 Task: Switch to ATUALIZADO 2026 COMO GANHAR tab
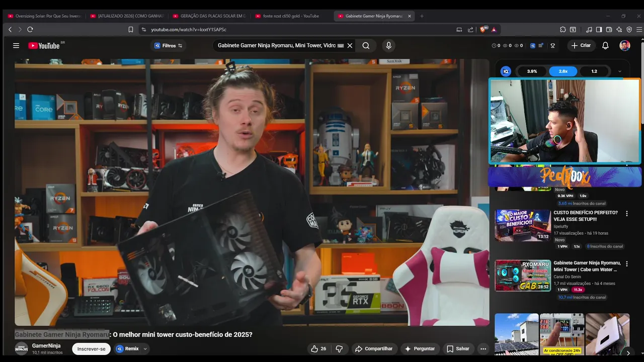pos(126,16)
